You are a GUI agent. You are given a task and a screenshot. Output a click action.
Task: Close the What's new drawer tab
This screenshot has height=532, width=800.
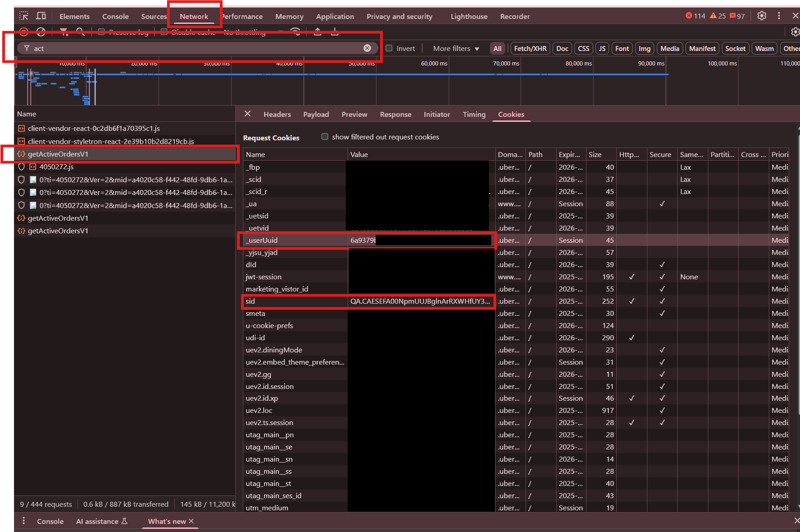tap(191, 521)
